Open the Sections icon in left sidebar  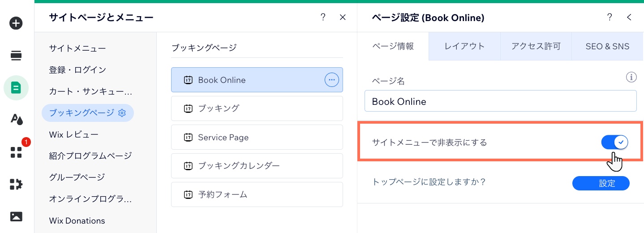(x=16, y=56)
